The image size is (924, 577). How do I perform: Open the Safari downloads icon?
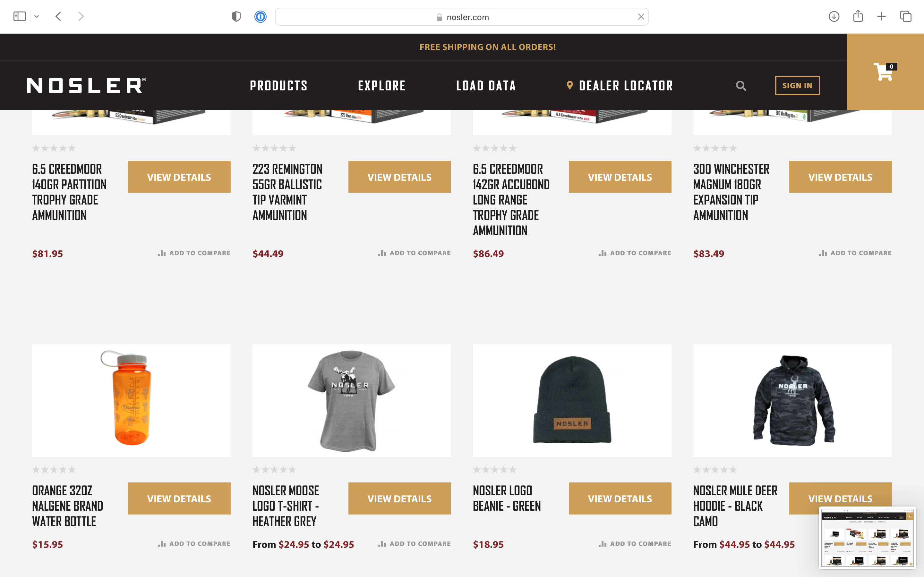point(834,16)
